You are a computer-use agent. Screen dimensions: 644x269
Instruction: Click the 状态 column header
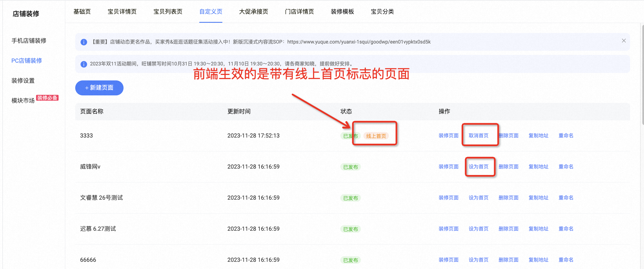coord(346,111)
